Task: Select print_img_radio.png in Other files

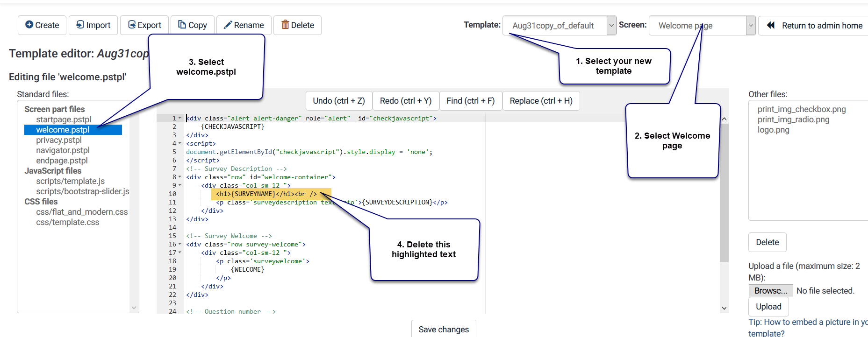Action: [793, 119]
